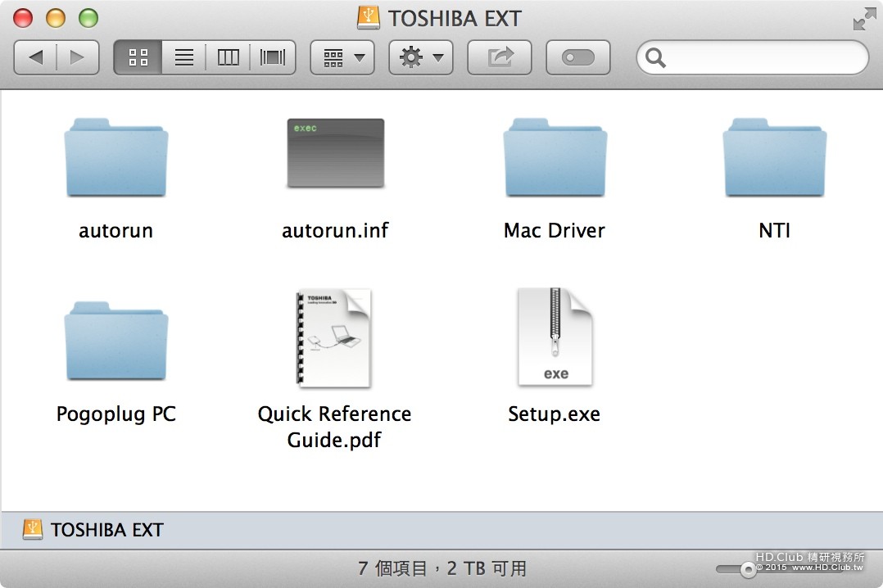Image resolution: width=883 pixels, height=588 pixels.
Task: Click the autorun folder name label
Action: click(x=116, y=230)
